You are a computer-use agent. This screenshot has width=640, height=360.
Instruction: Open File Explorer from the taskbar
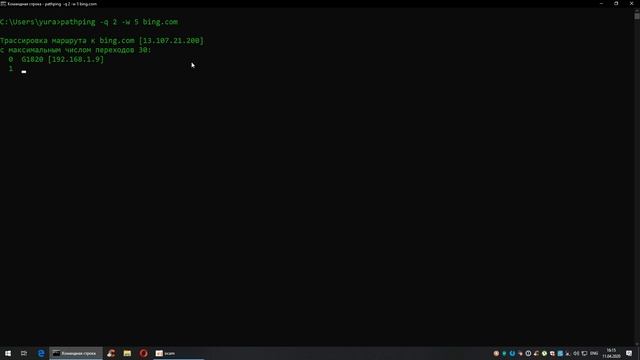point(127,353)
